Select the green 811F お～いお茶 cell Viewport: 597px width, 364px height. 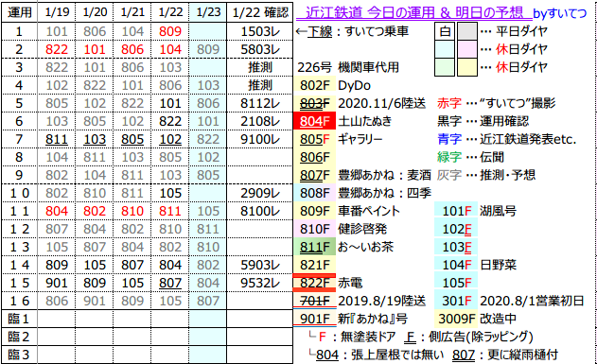tap(314, 247)
